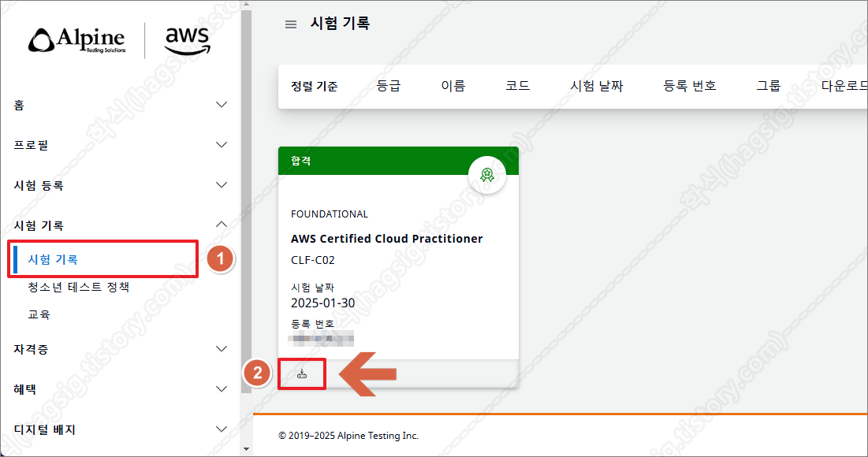Sort by 다운로드
The height and width of the screenshot is (457, 868).
point(844,86)
